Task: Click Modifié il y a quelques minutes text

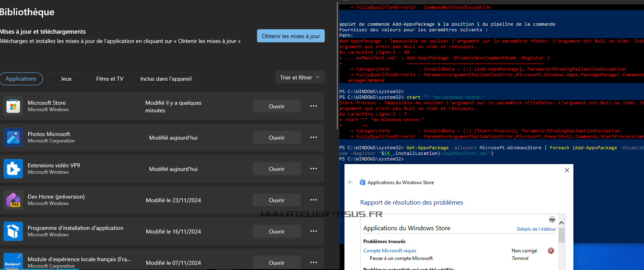Action: point(173,107)
